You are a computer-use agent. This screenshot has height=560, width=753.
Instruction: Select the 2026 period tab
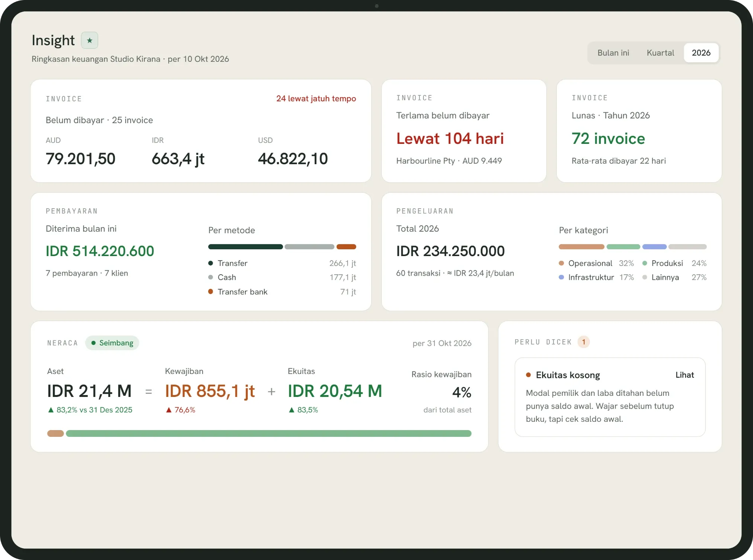coord(701,53)
